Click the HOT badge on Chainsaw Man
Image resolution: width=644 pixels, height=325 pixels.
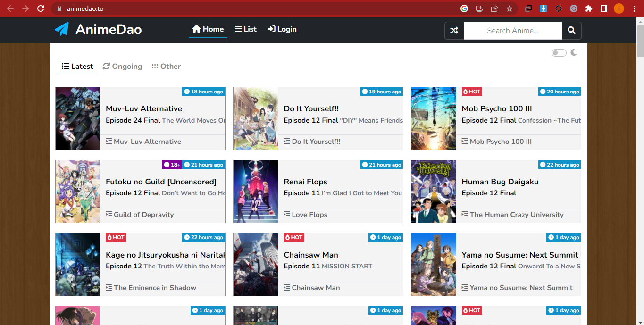(294, 237)
